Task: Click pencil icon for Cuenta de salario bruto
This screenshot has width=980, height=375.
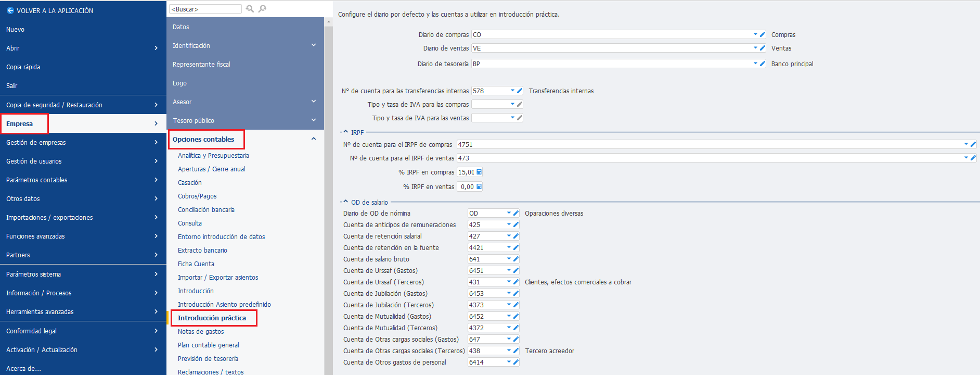Action: click(516, 259)
